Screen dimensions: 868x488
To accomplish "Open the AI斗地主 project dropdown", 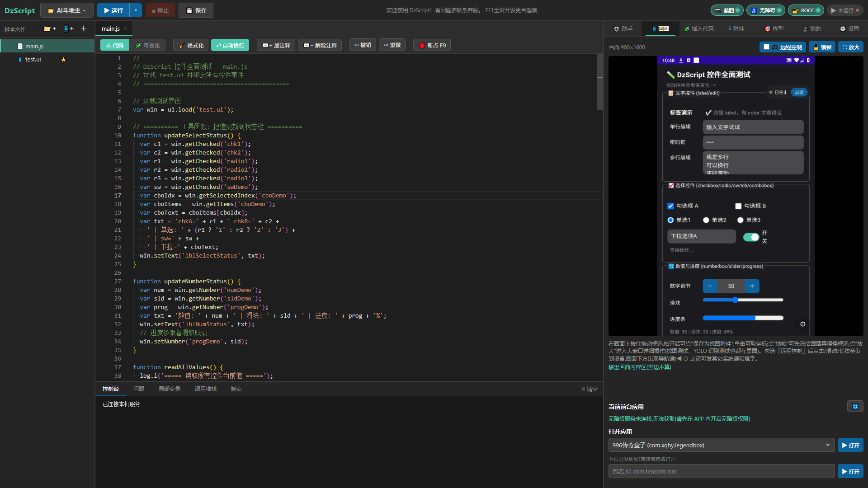I will [x=67, y=10].
